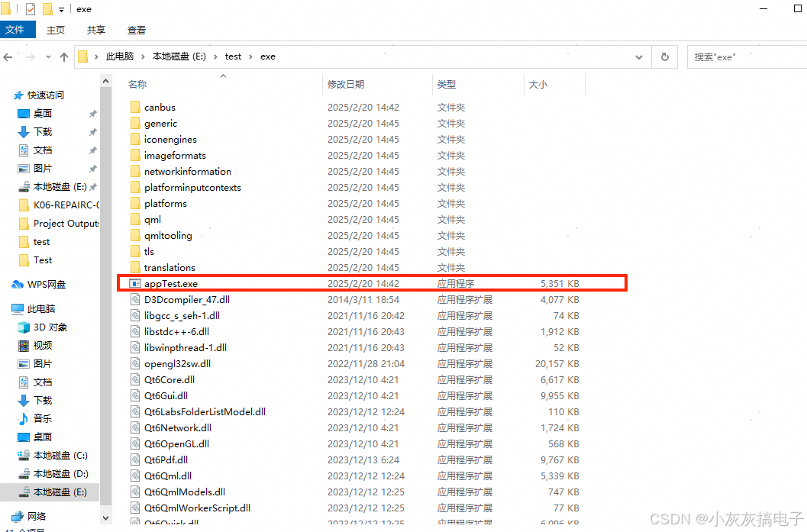The width and height of the screenshot is (807, 532).
Task: Click the refresh icon in address bar
Action: (663, 56)
